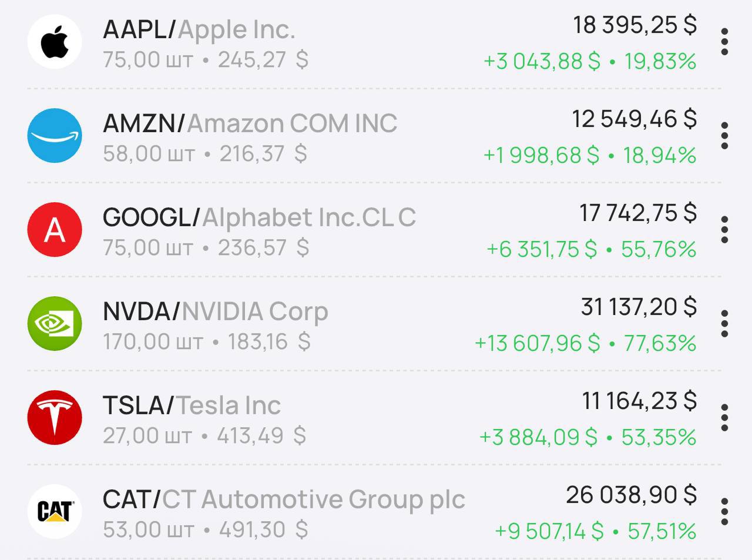Open the three-dot menu for NVDA
Viewport: 752px width, 560px height.
[x=724, y=324]
